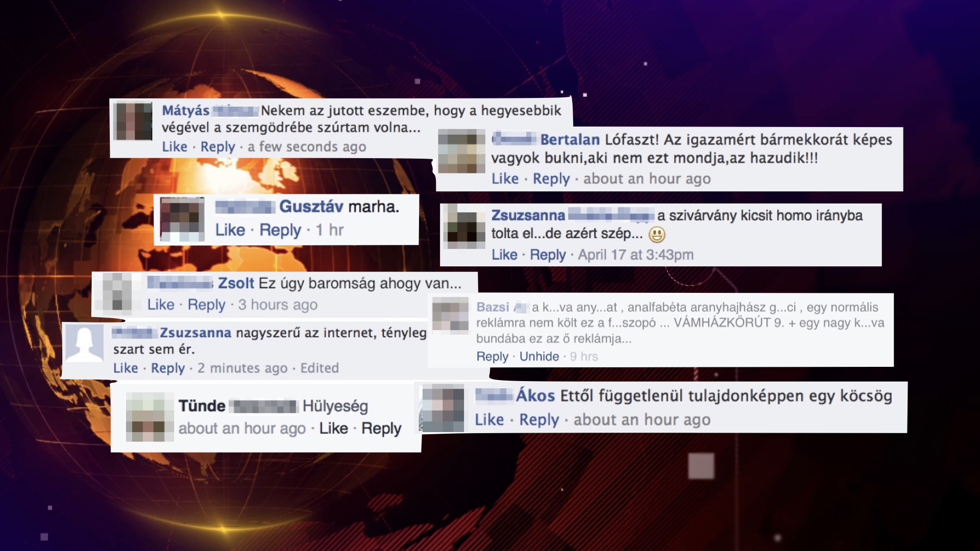The height and width of the screenshot is (551, 980).
Task: Open the April 17 at 3:43pm timestamp
Action: pyautogui.click(x=635, y=255)
